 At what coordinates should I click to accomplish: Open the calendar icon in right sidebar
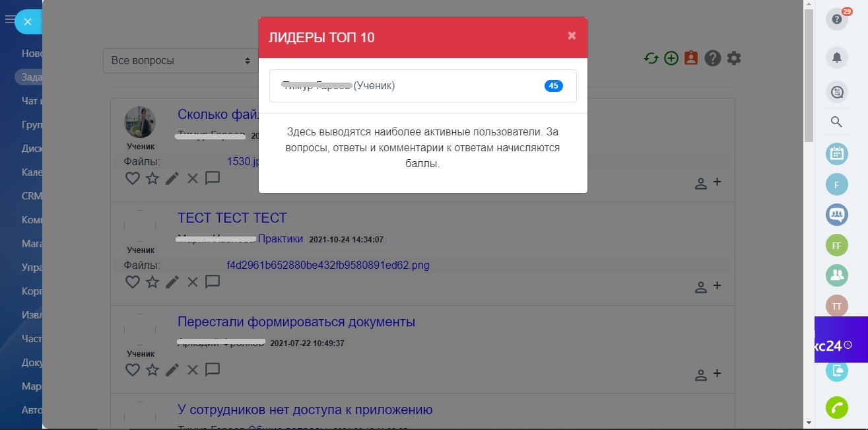[x=837, y=154]
